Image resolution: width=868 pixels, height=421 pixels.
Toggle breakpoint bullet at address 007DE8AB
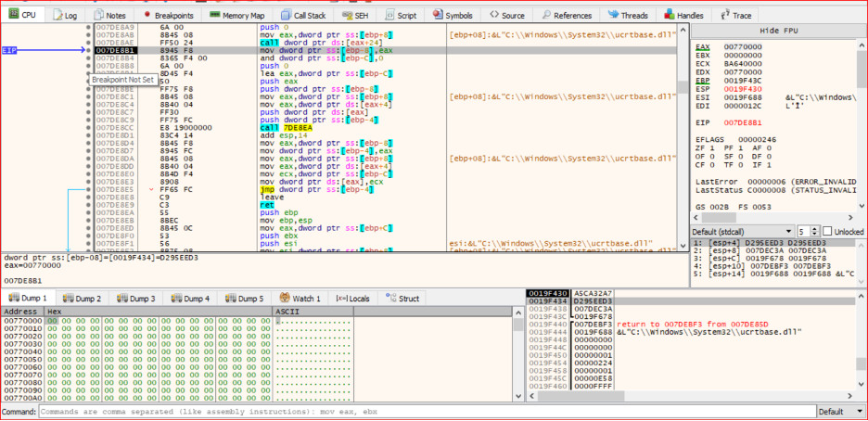[x=89, y=34]
